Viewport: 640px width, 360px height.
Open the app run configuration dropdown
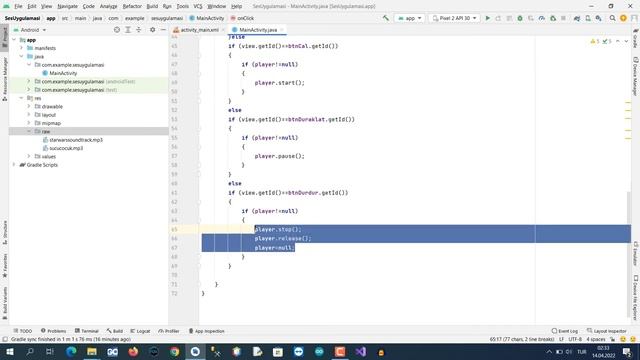point(409,18)
